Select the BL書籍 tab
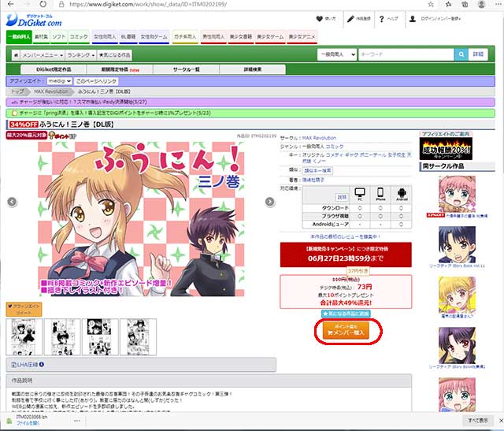 128,37
